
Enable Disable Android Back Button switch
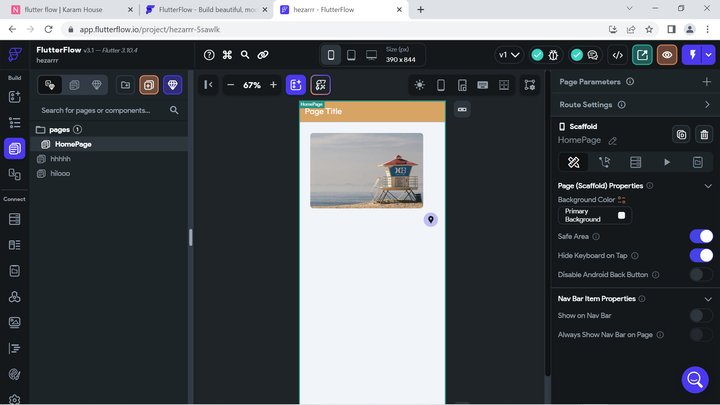(x=701, y=275)
